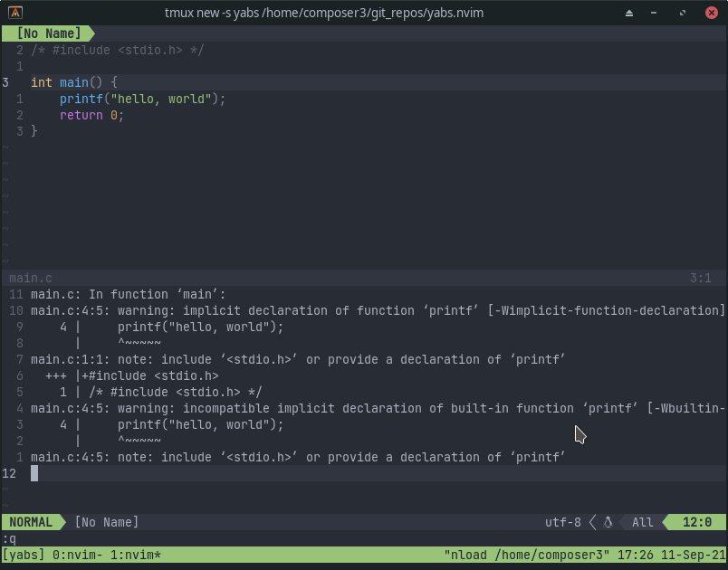Click the cursor block on line 12

[34, 473]
